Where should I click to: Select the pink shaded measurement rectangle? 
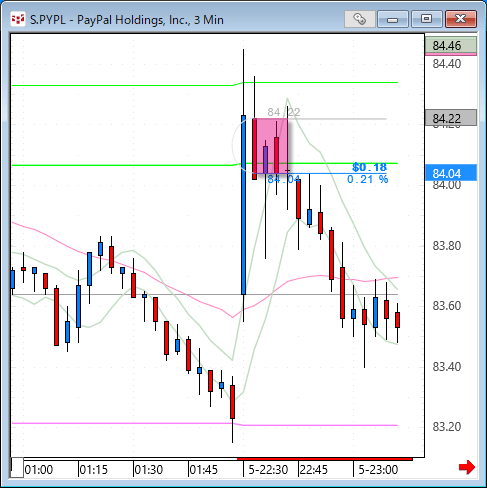[x=270, y=146]
